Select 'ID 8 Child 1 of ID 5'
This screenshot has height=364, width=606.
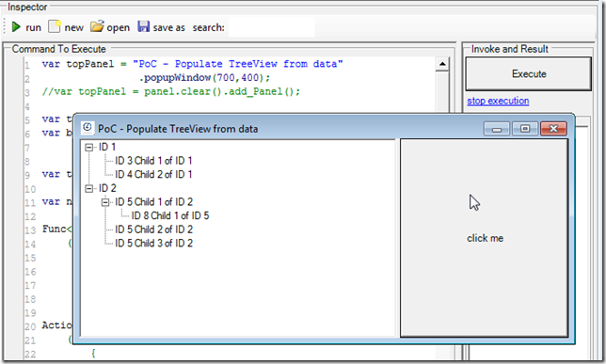point(170,215)
